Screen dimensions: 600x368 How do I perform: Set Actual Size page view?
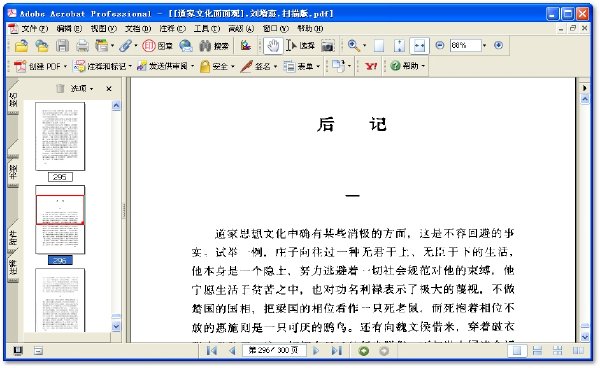(x=379, y=46)
